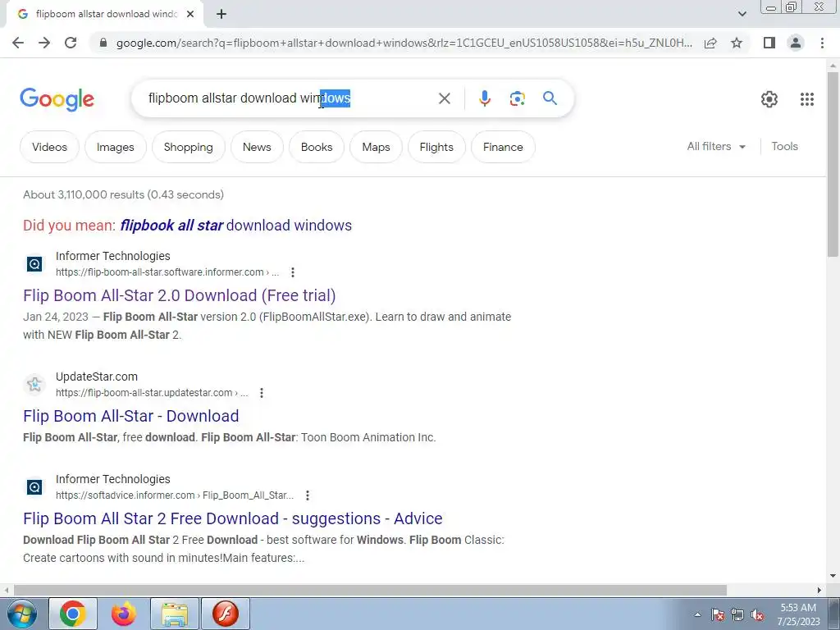Open tab search chevron
Image resolution: width=840 pixels, height=630 pixels.
742,14
